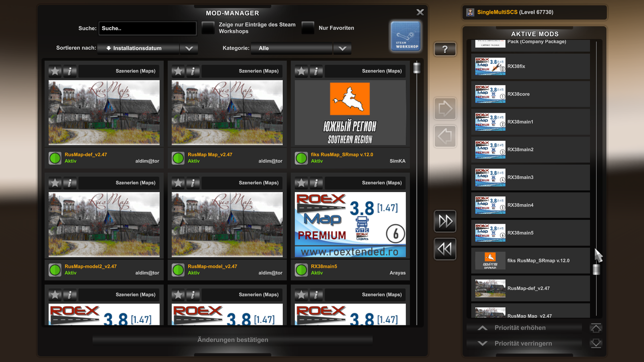This screenshot has width=644, height=362.
Task: Click active mods scrollbar handle
Action: tap(596, 269)
